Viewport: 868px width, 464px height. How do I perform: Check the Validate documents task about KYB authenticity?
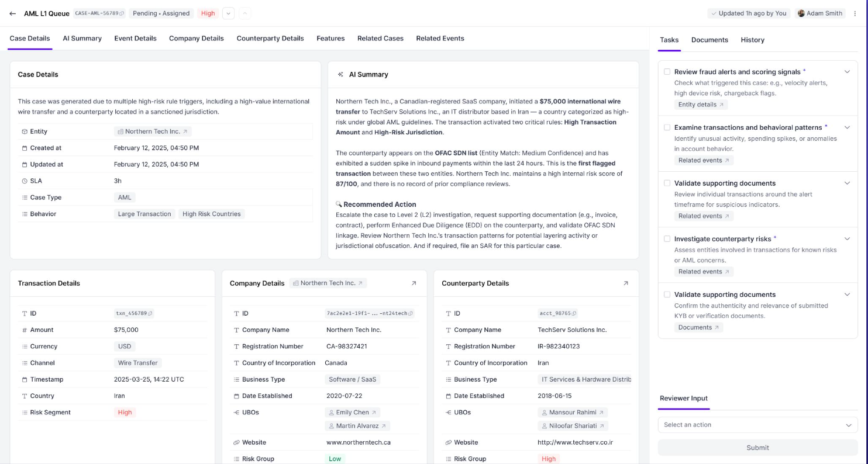coord(667,295)
